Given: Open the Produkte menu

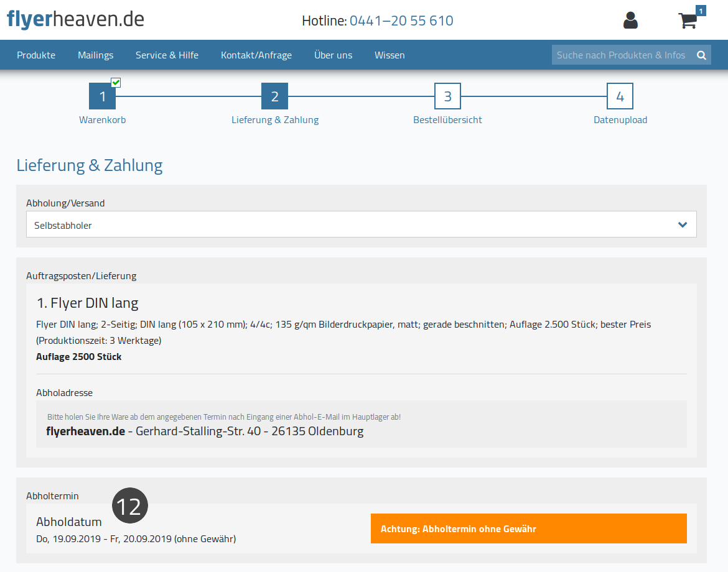Looking at the screenshot, I should click(x=36, y=55).
